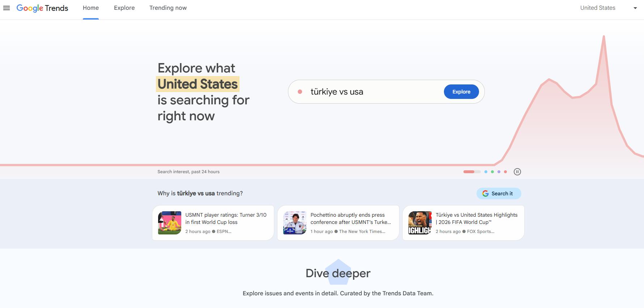Click the red dot beside the search term

point(300,92)
